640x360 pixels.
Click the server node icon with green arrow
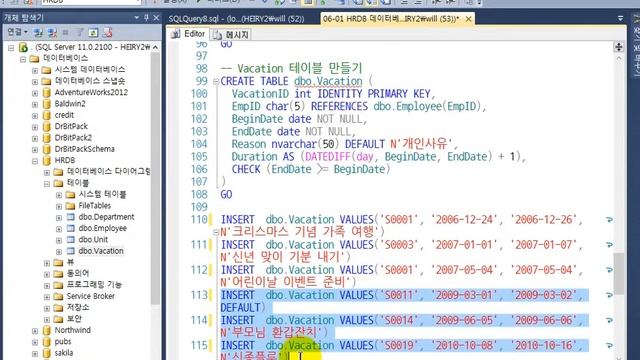pyautogui.click(x=23, y=47)
